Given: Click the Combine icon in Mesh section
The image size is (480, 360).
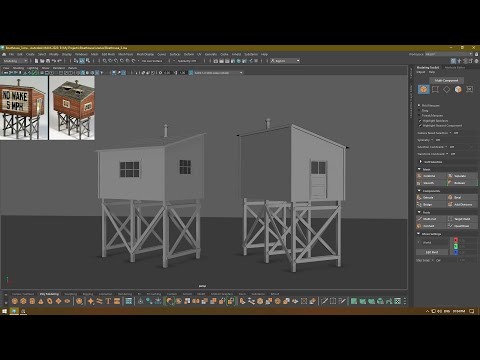Looking at the screenshot, I should tap(420, 176).
